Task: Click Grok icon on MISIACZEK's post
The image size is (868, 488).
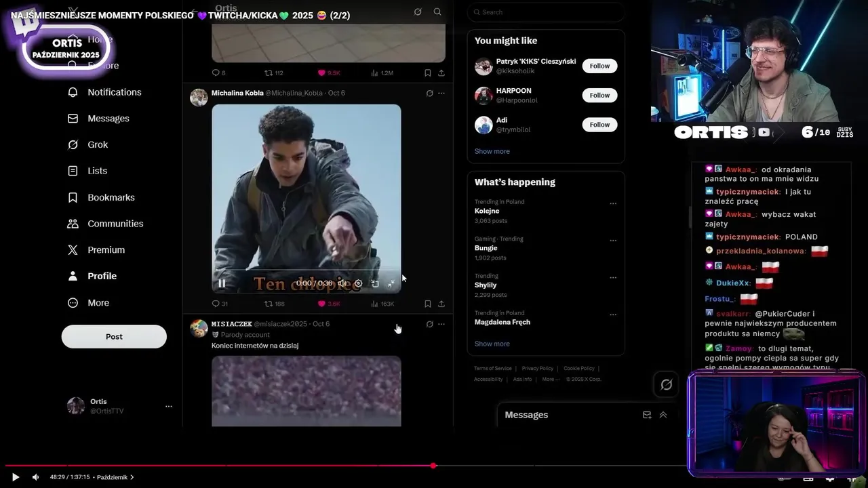Action: coord(429,324)
